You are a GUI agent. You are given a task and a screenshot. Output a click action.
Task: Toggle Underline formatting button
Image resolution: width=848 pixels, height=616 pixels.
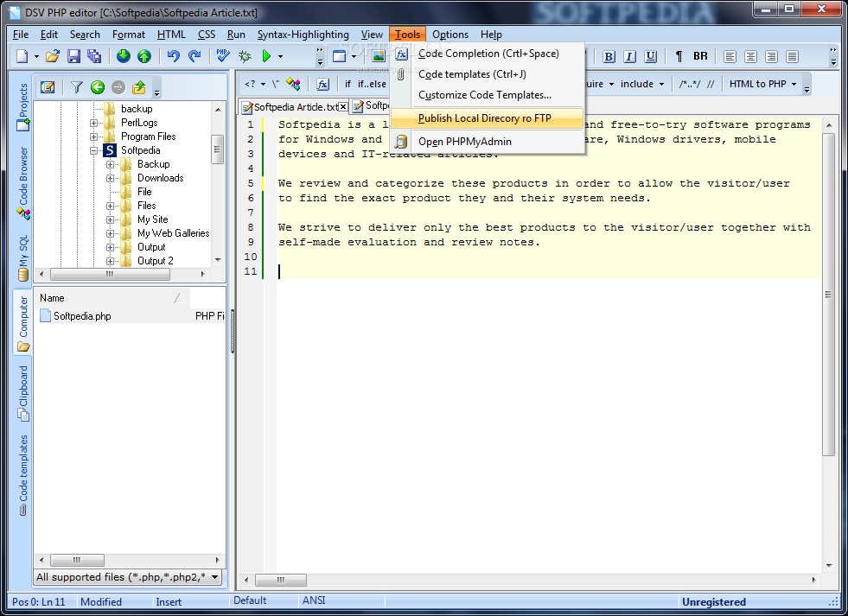(651, 56)
